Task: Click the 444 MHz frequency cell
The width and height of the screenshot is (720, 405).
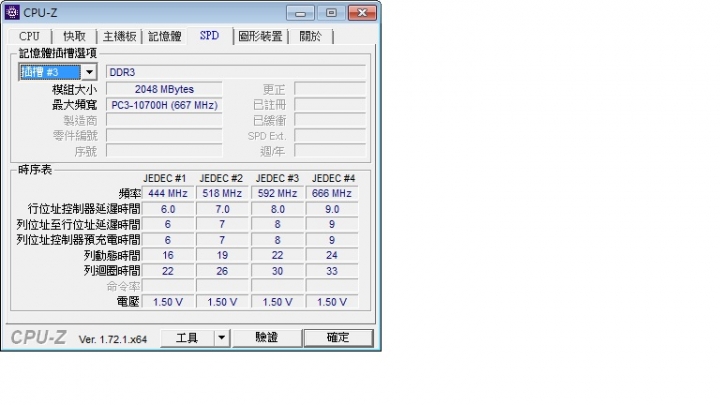Action: point(168,193)
